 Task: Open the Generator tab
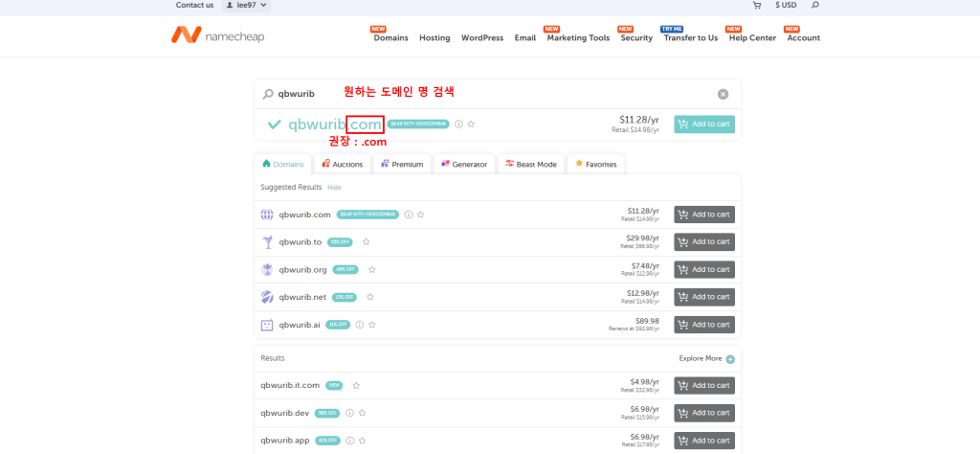click(464, 164)
